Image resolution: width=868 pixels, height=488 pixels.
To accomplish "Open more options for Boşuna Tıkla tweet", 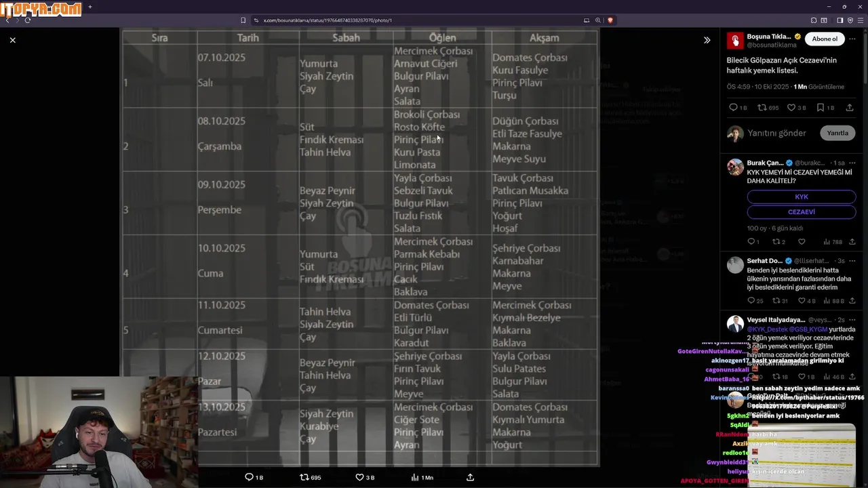I will coord(852,39).
